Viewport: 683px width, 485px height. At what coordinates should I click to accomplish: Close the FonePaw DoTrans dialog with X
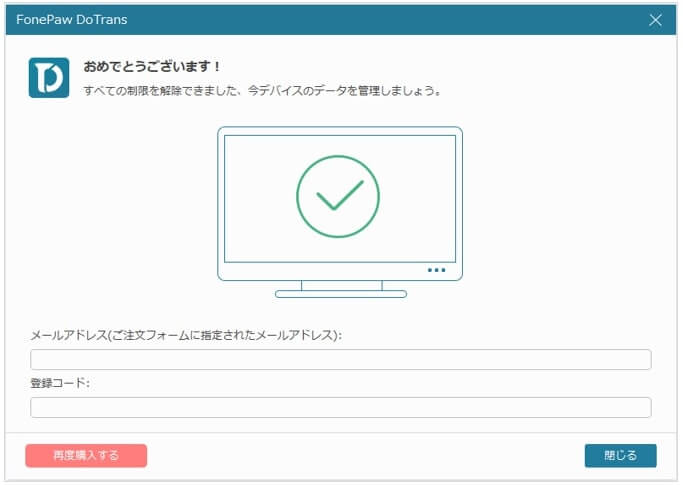(655, 20)
